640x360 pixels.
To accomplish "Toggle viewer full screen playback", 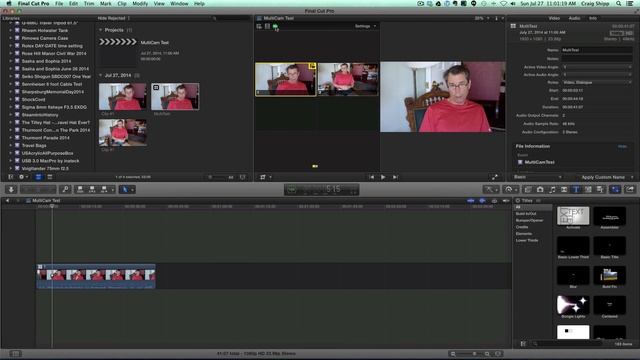I will click(x=495, y=177).
